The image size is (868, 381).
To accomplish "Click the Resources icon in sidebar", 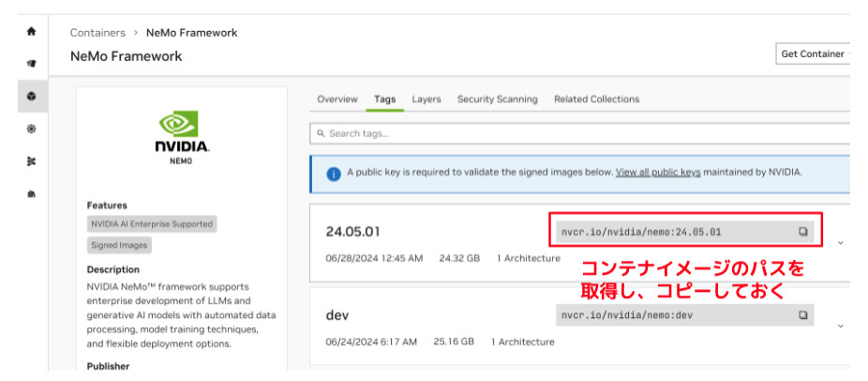I will (32, 194).
